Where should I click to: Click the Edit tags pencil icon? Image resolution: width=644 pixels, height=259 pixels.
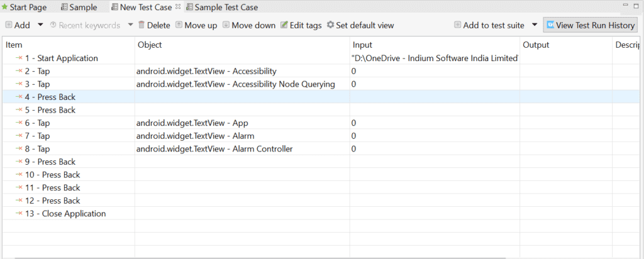pyautogui.click(x=284, y=25)
